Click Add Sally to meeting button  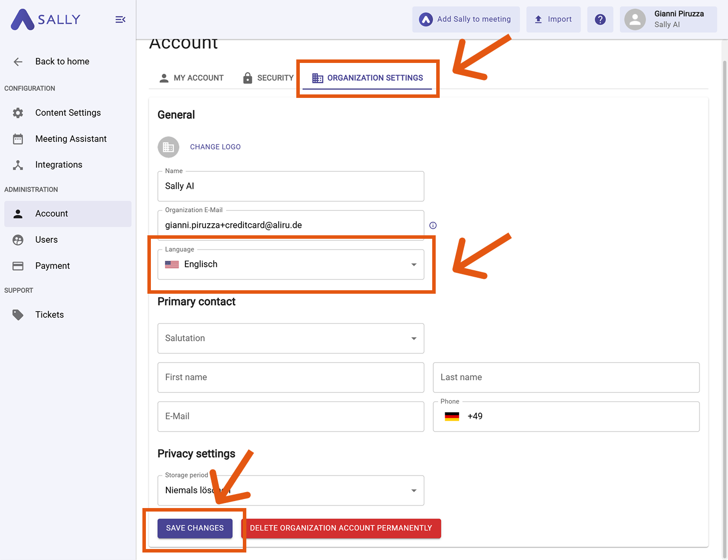click(466, 19)
